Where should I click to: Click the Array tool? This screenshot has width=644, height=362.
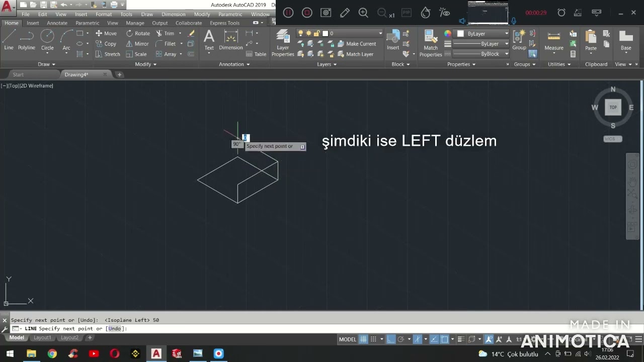click(166, 54)
